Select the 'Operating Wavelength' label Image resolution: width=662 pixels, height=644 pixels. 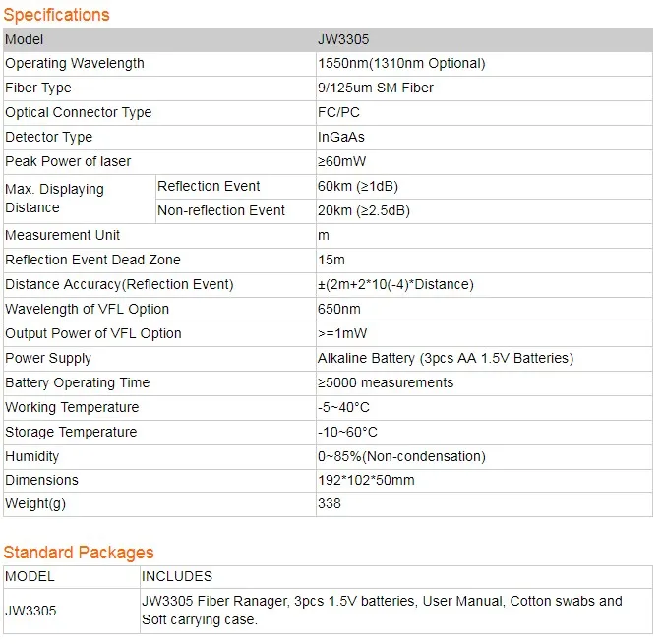click(75, 64)
